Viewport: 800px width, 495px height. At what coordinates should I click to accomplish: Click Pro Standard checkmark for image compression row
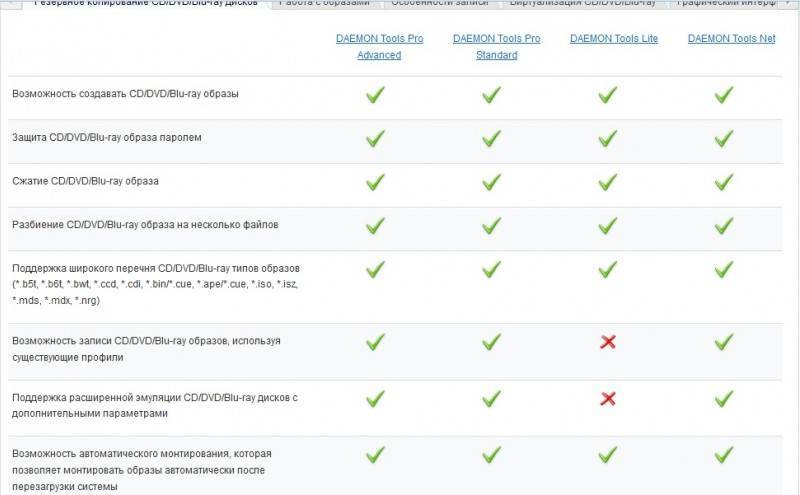point(492,182)
